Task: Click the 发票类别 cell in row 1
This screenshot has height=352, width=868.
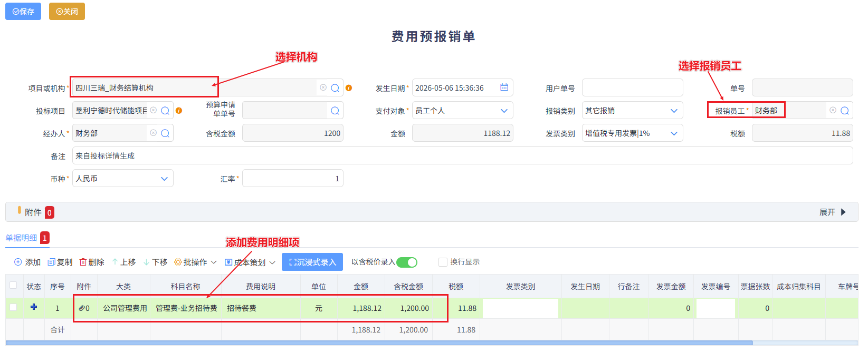Action: click(x=521, y=308)
